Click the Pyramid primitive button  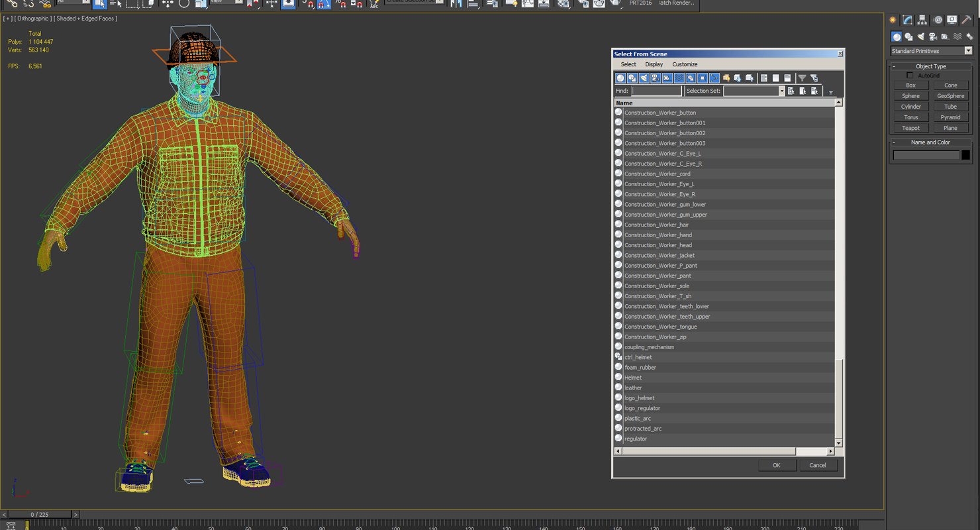point(950,117)
